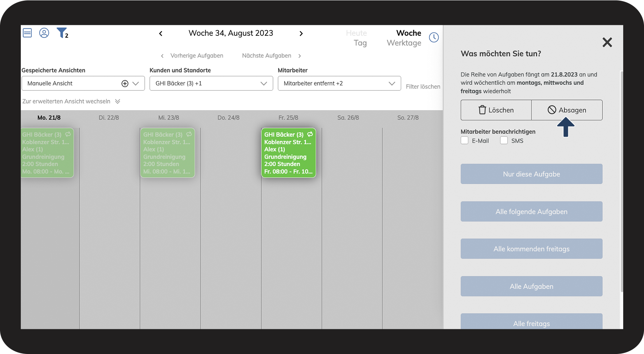Click the user profile icon

pyautogui.click(x=44, y=33)
